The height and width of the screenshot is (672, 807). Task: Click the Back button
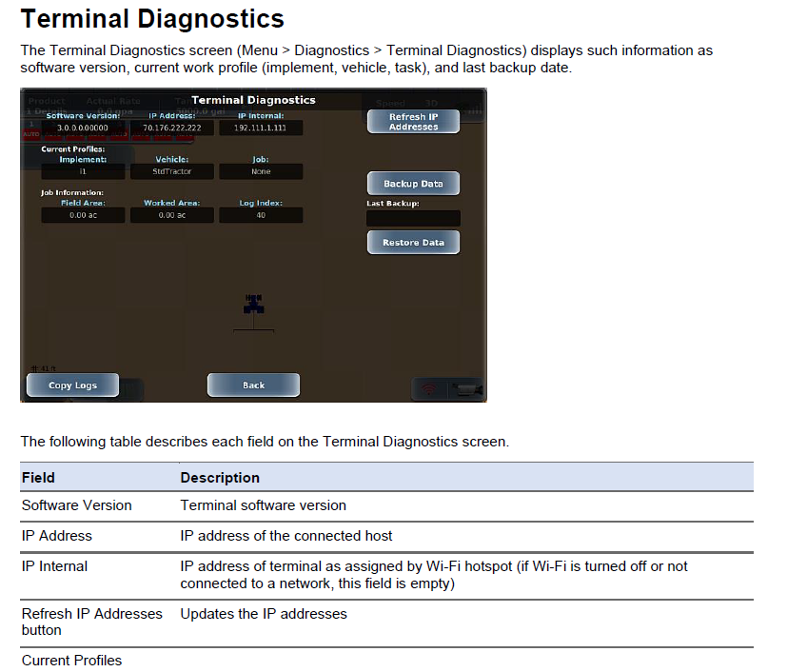[253, 385]
